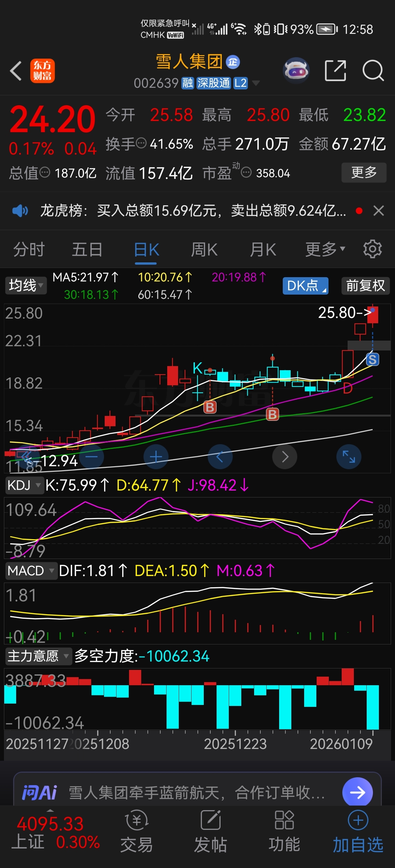Select the 日K tab

(146, 250)
